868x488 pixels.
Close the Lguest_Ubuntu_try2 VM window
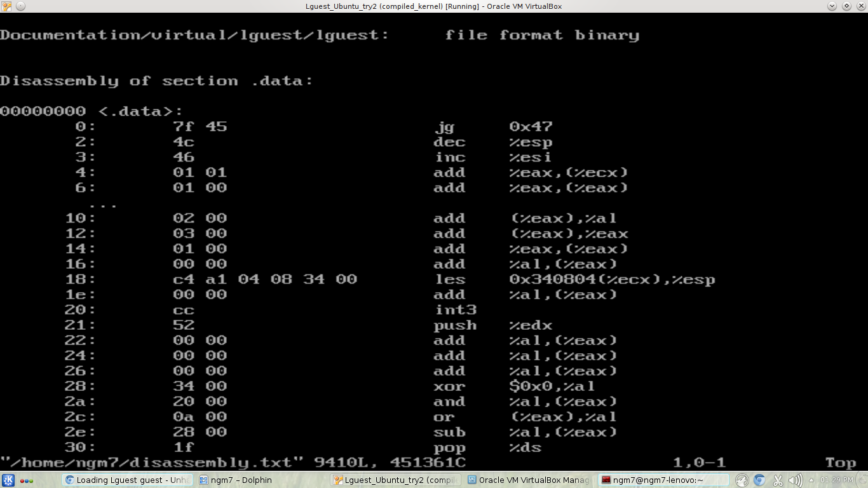pos(860,6)
